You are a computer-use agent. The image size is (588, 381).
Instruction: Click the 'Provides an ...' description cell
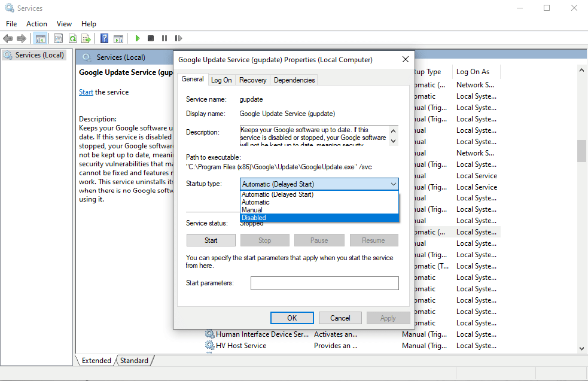coord(336,345)
